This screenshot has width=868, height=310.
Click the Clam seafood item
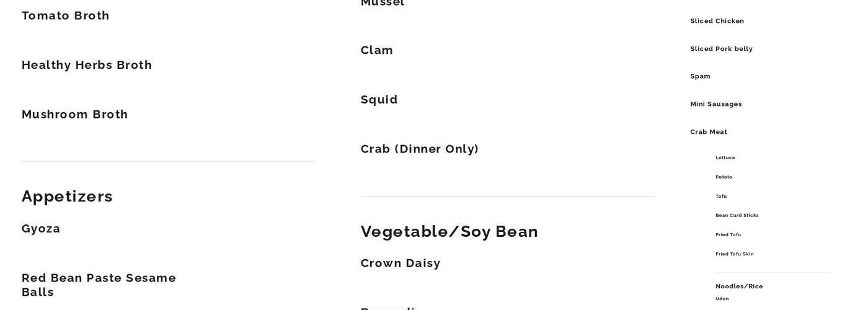[x=377, y=50]
